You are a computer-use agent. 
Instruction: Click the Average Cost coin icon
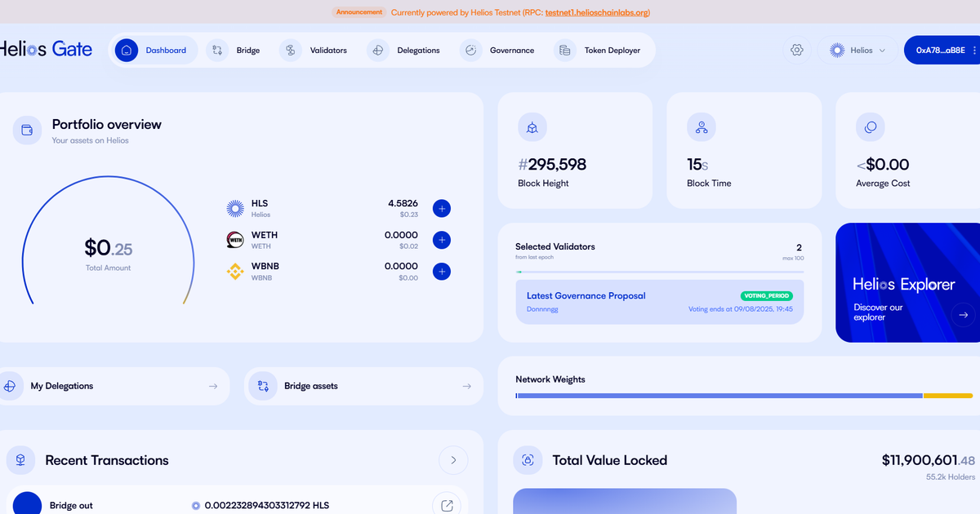tap(871, 127)
